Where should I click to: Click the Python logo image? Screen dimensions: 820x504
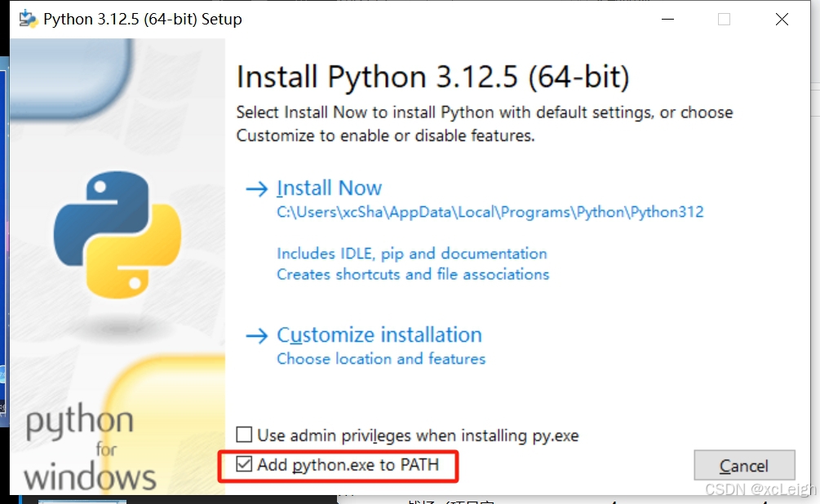click(117, 235)
